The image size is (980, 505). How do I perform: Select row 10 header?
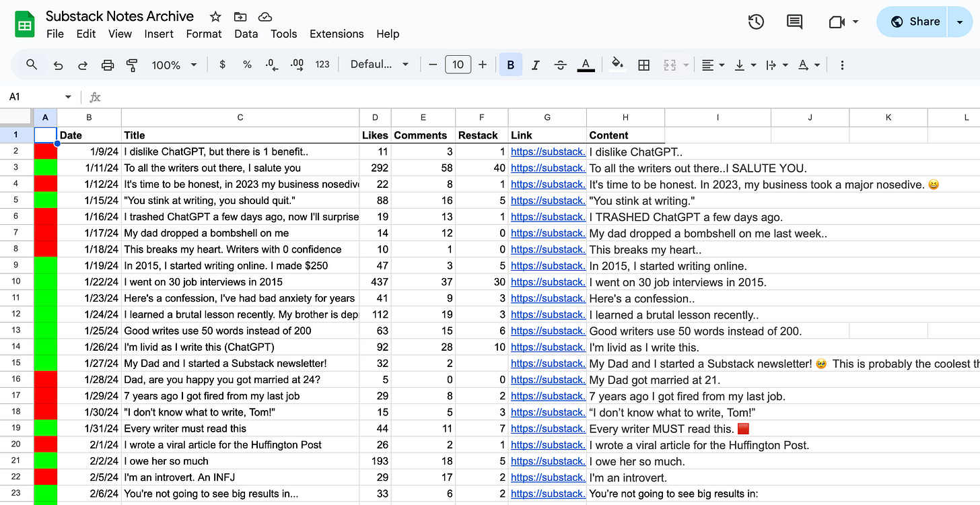(x=17, y=282)
